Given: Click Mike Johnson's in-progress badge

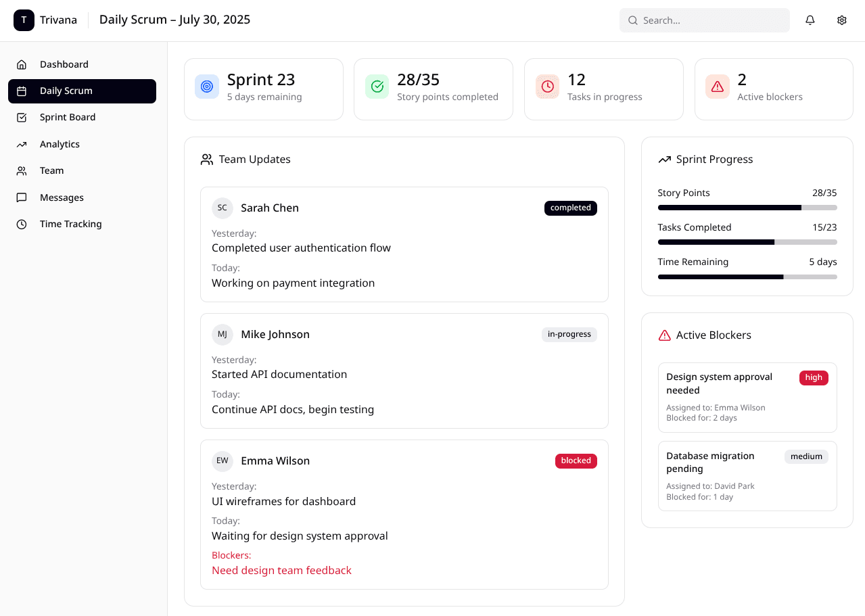Looking at the screenshot, I should click(x=569, y=335).
